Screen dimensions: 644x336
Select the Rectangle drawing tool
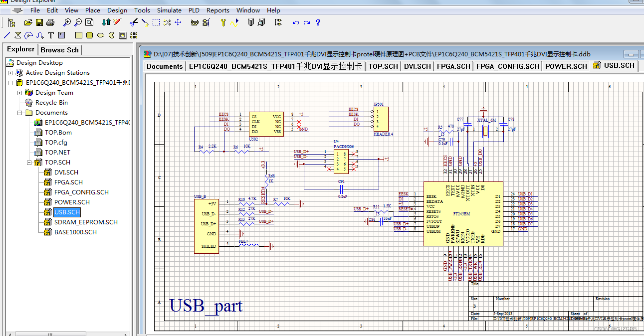coord(78,35)
